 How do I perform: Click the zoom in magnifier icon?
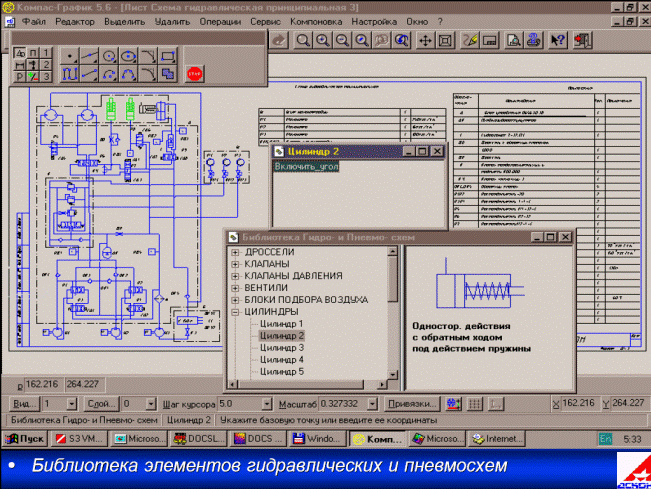pyautogui.click(x=323, y=40)
